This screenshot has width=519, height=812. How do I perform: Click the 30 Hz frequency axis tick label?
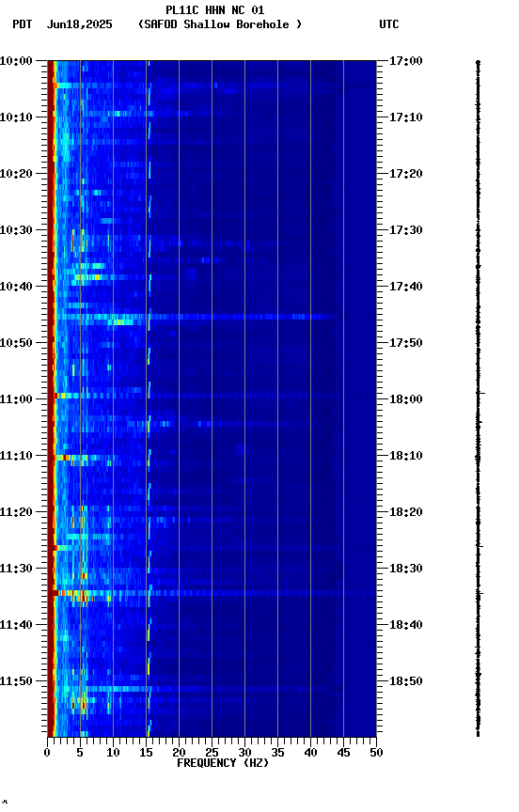coord(244,753)
